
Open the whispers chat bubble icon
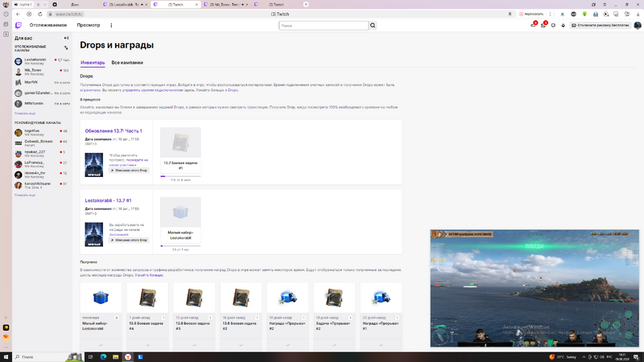[553, 26]
